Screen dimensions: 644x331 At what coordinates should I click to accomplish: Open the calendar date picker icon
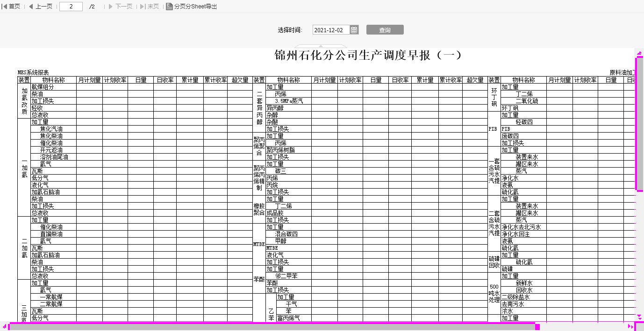(354, 30)
